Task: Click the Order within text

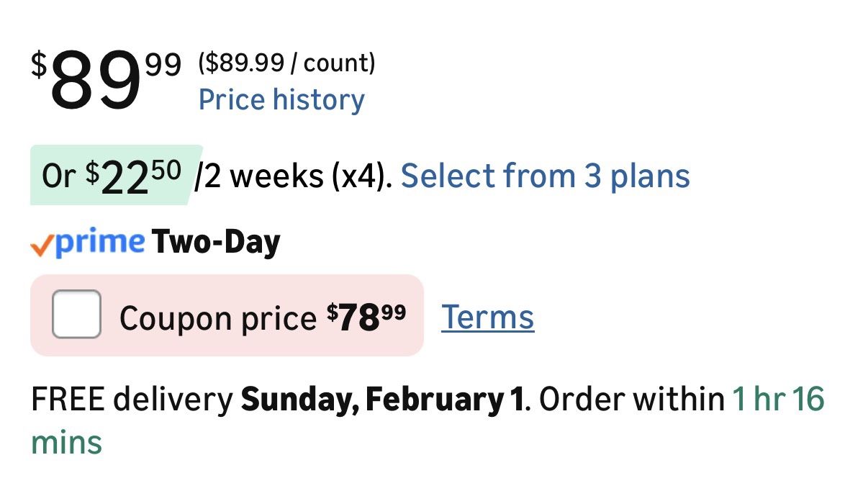Action: tap(631, 400)
